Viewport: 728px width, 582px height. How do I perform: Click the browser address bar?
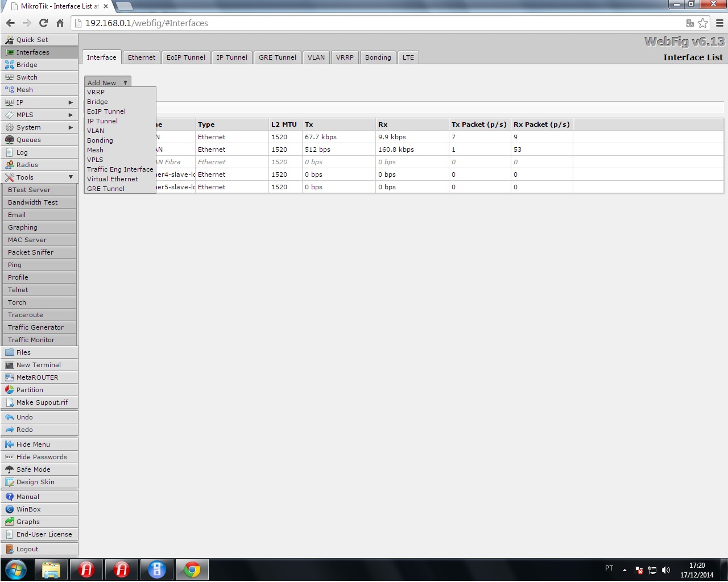(378, 23)
